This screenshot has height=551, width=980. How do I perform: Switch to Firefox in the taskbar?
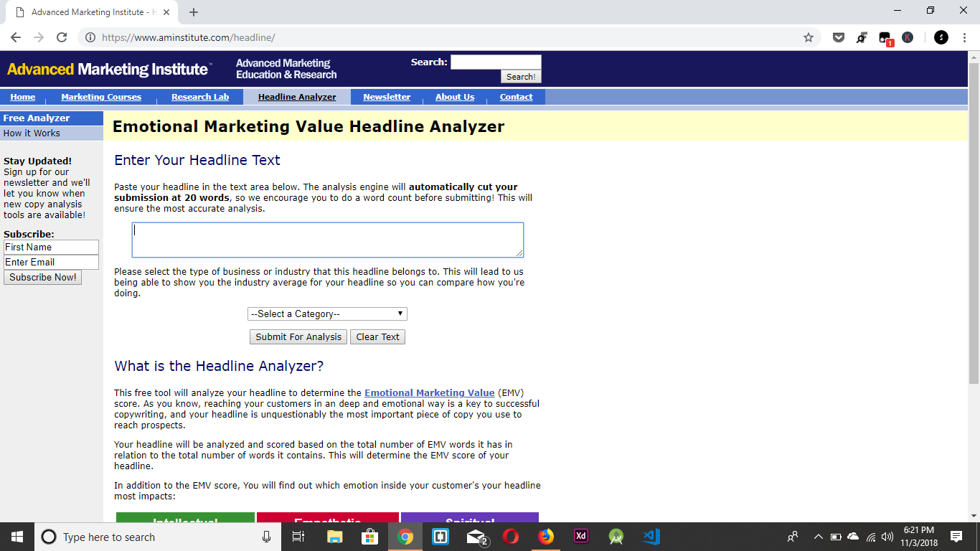click(x=546, y=537)
